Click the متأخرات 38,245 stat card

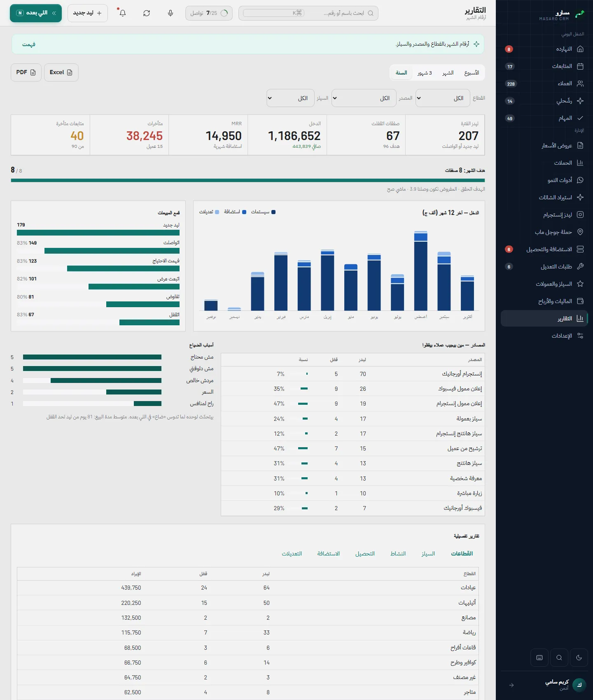click(x=129, y=135)
